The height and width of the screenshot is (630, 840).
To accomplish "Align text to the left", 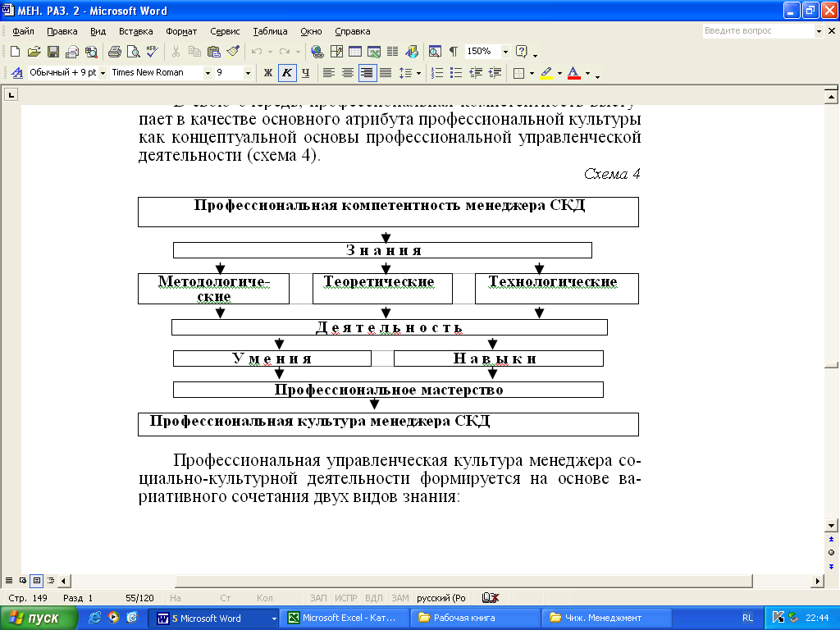I will 329,73.
